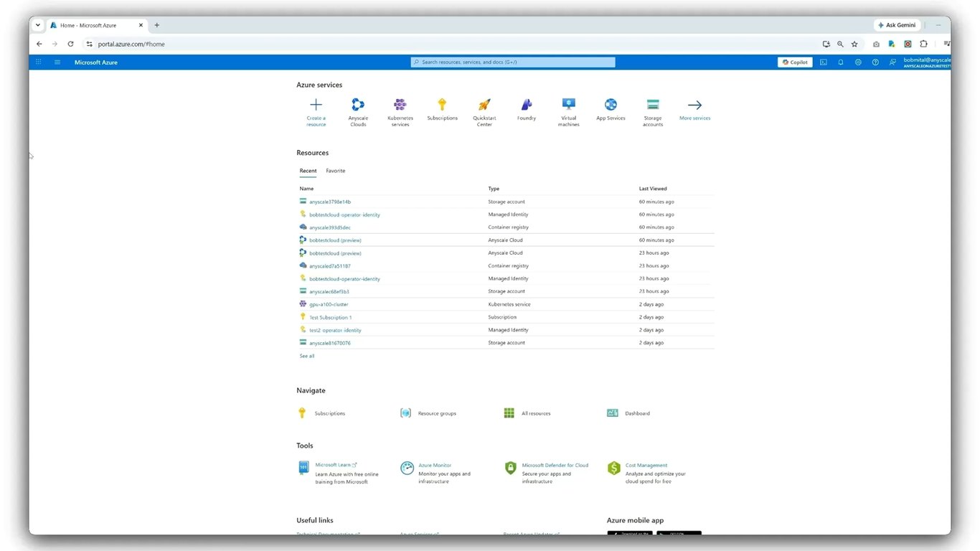
Task: Sort resources by the Name column header
Action: (x=306, y=189)
